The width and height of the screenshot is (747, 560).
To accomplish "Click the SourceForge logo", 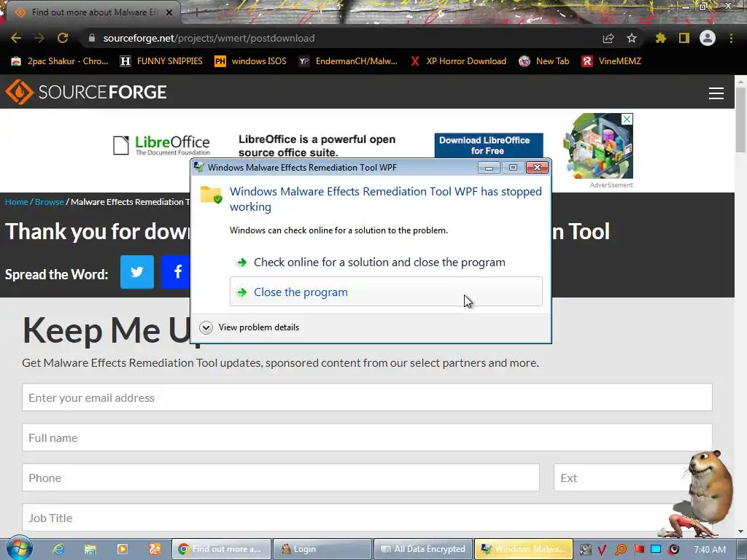I will point(86,92).
